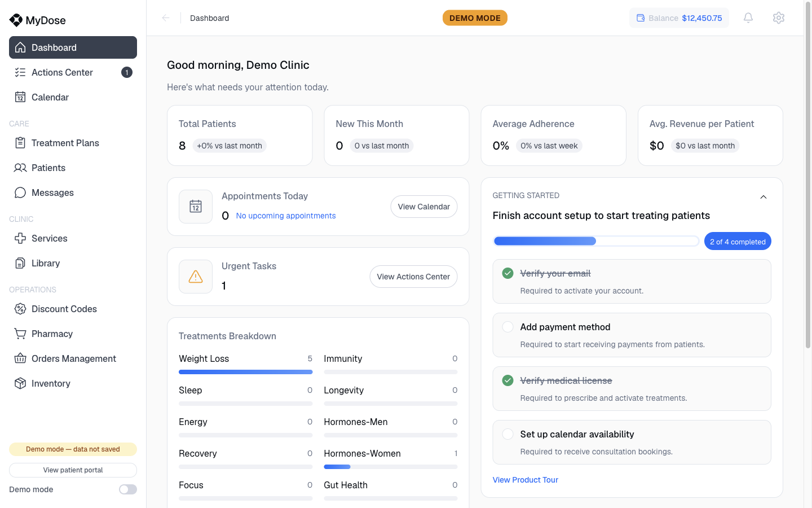
Task: Click the Treatment Plans clipboard icon
Action: pyautogui.click(x=20, y=143)
